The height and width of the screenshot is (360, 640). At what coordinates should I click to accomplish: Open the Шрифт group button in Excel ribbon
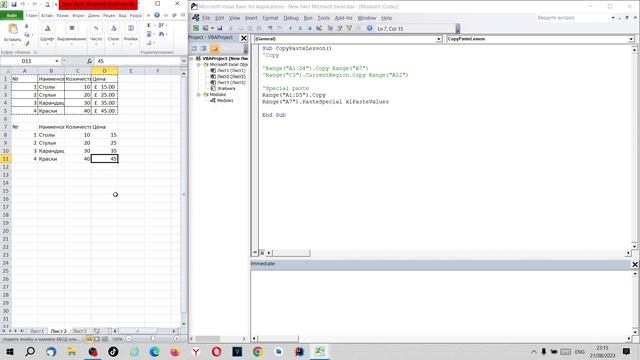(x=47, y=34)
